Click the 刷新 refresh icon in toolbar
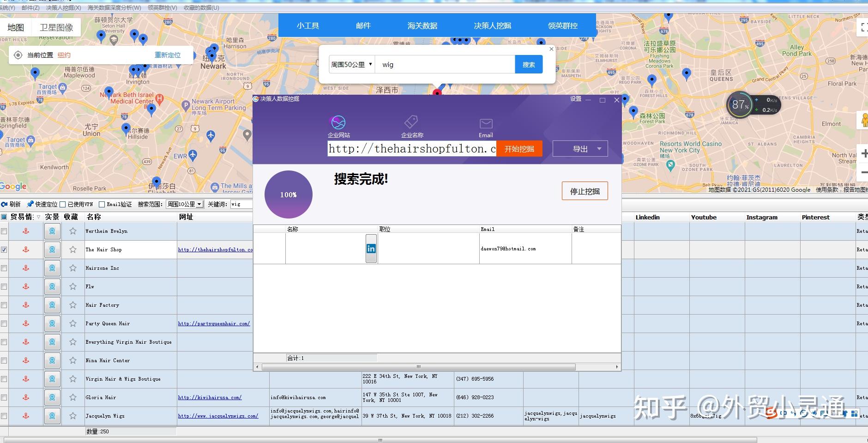868x443 pixels. tap(4, 204)
